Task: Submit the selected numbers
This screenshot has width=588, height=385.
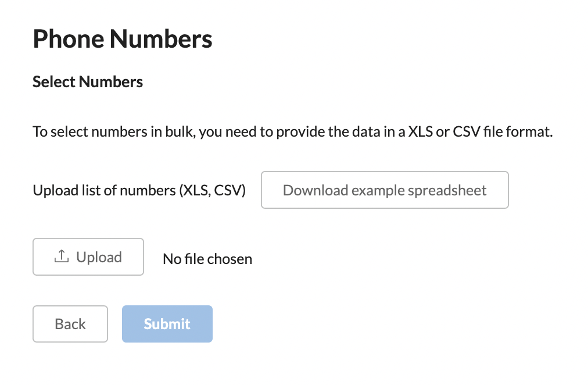Action: pos(167,324)
